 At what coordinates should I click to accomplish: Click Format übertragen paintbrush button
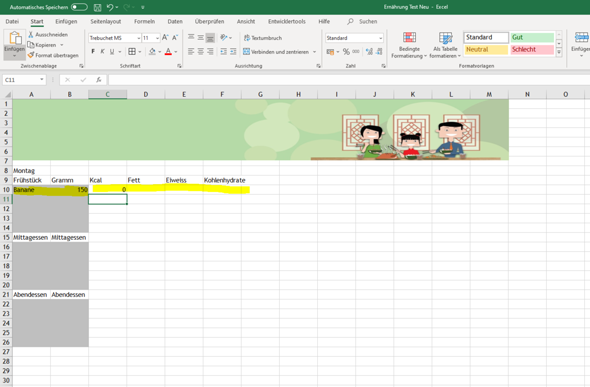tap(53, 55)
